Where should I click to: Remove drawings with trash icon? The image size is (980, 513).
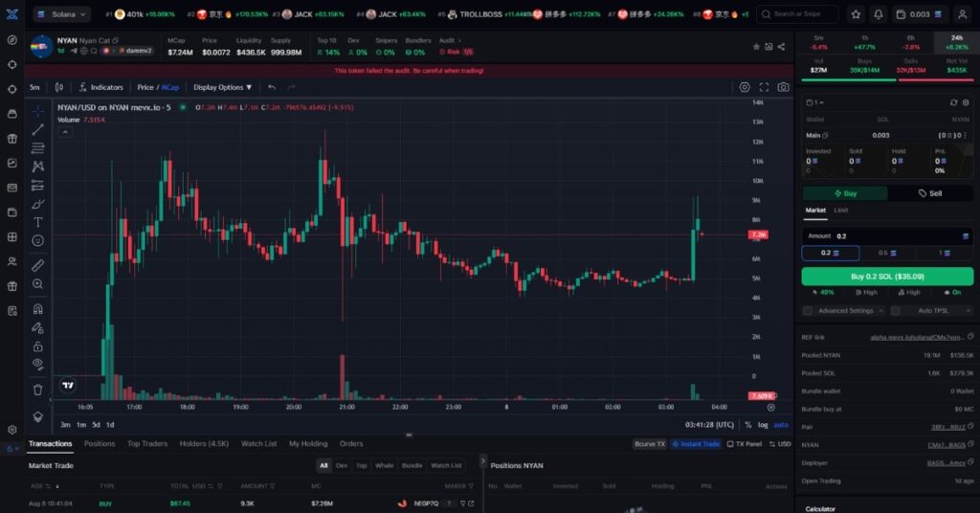pyautogui.click(x=37, y=390)
